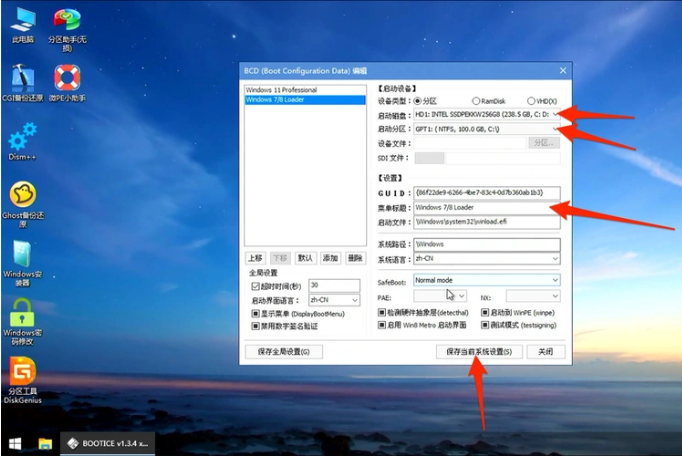Select the 微PE小助手 lifebuoy icon
Screen dimensions: 682x457
pos(67,83)
